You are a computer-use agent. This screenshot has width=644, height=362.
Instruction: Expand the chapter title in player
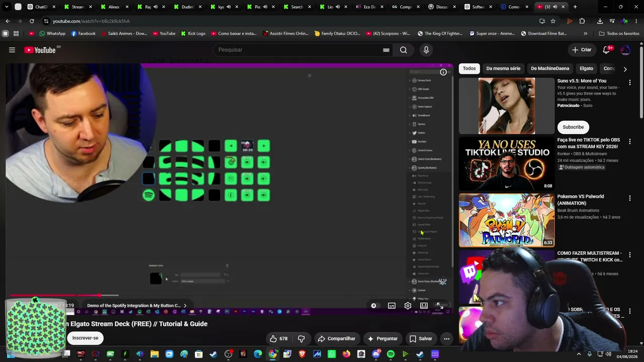click(x=137, y=306)
